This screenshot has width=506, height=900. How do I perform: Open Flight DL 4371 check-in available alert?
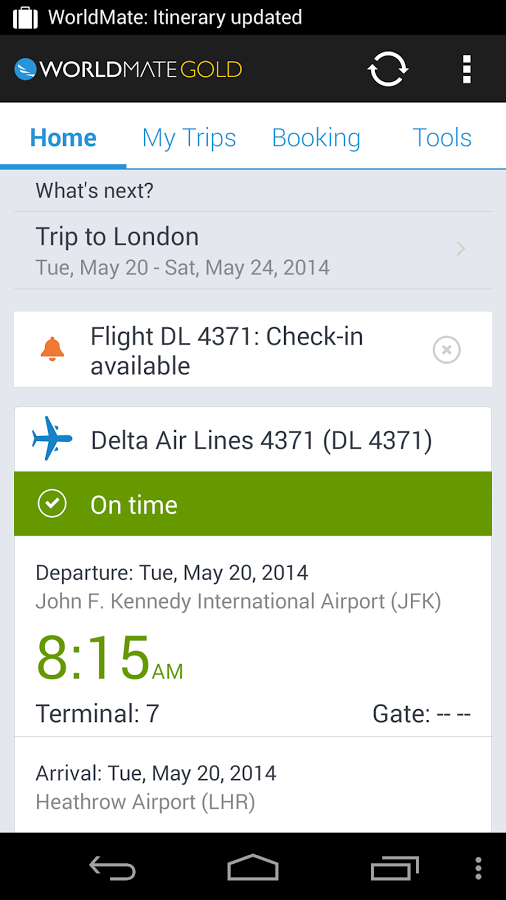(x=253, y=350)
